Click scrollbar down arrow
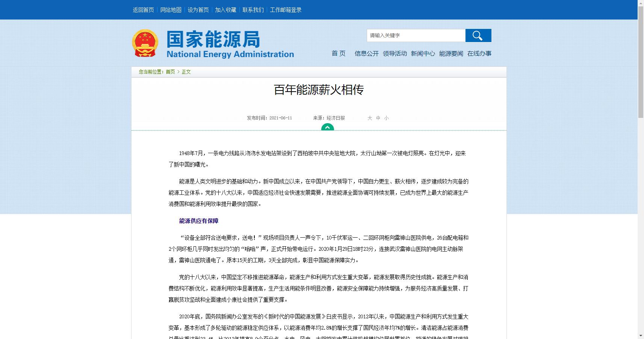This screenshot has width=644, height=339. (x=641, y=335)
